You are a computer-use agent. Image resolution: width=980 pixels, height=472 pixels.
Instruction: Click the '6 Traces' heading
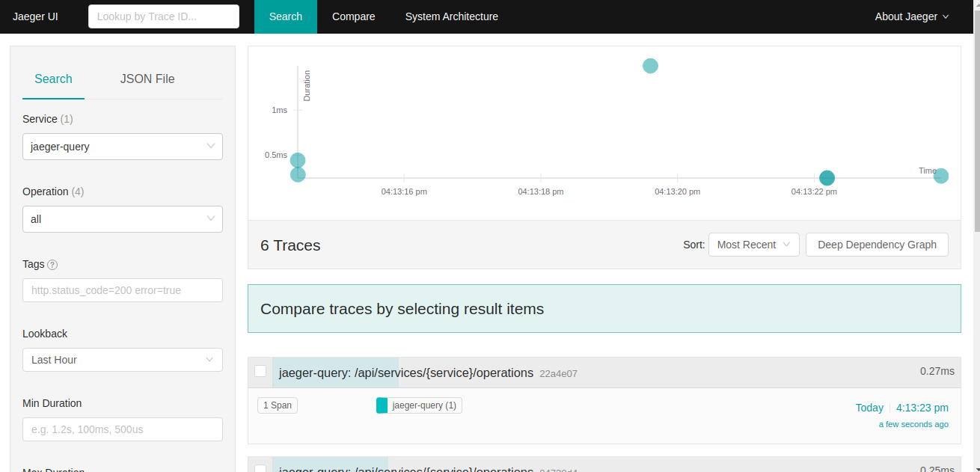[x=290, y=245]
